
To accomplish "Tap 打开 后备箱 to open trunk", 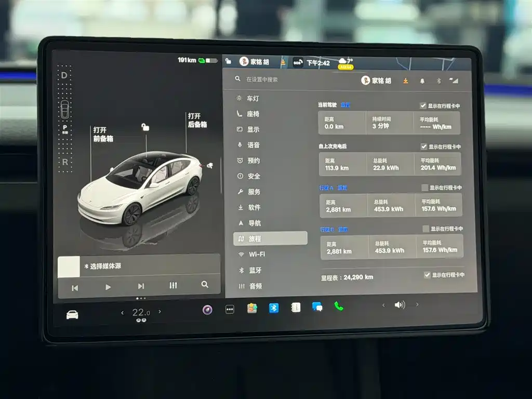I will [x=197, y=120].
